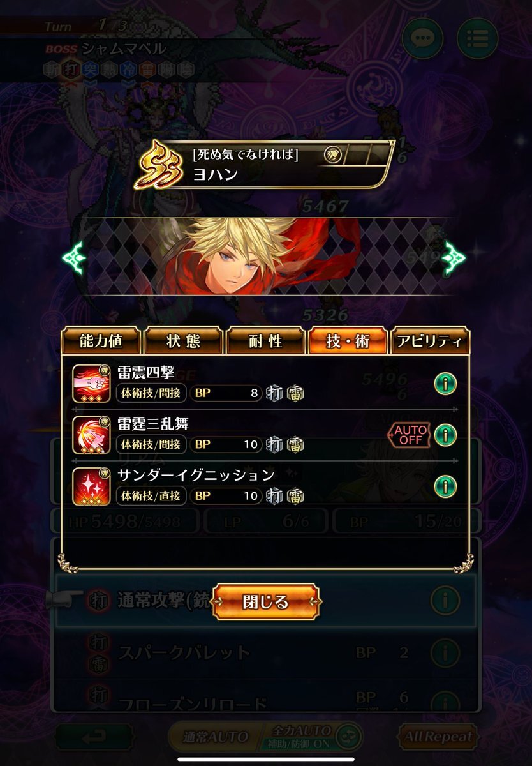The width and height of the screenshot is (532, 766).
Task: Open the list menu icon
Action: pos(477,40)
